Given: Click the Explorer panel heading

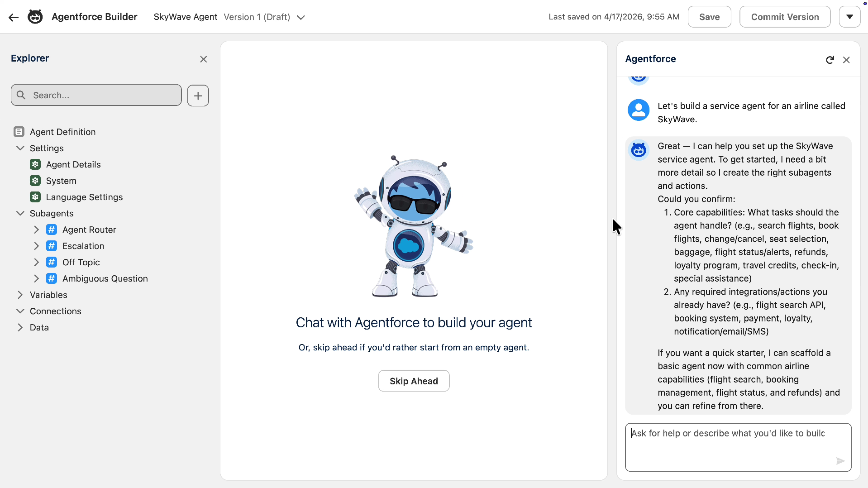Looking at the screenshot, I should click(x=30, y=58).
